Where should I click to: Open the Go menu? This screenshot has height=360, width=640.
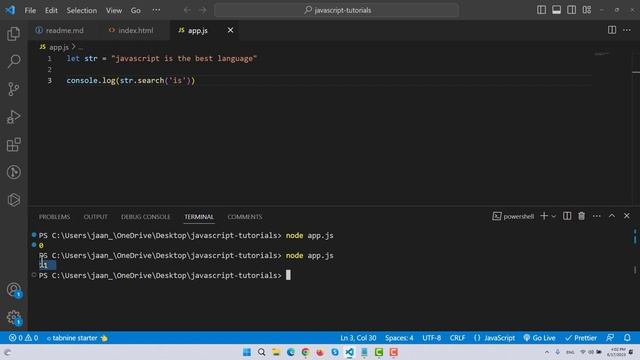(x=136, y=10)
